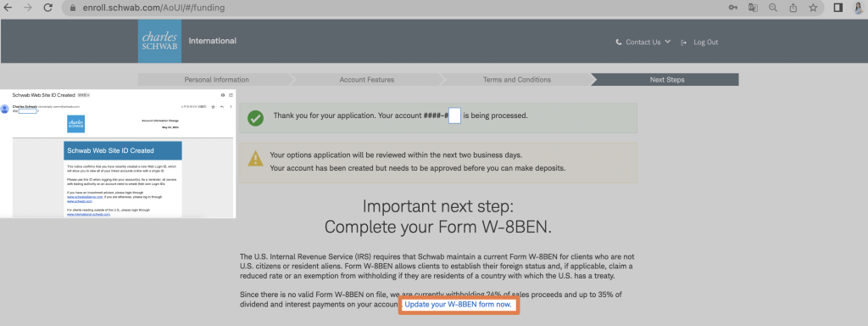
Task: Click the email sender avatar icon
Action: click(x=4, y=110)
